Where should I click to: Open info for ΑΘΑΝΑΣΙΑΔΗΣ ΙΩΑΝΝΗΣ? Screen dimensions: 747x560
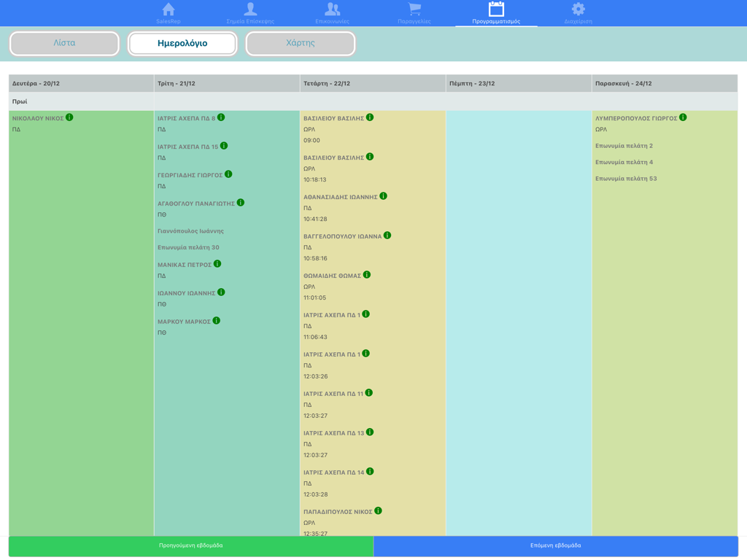384,195
